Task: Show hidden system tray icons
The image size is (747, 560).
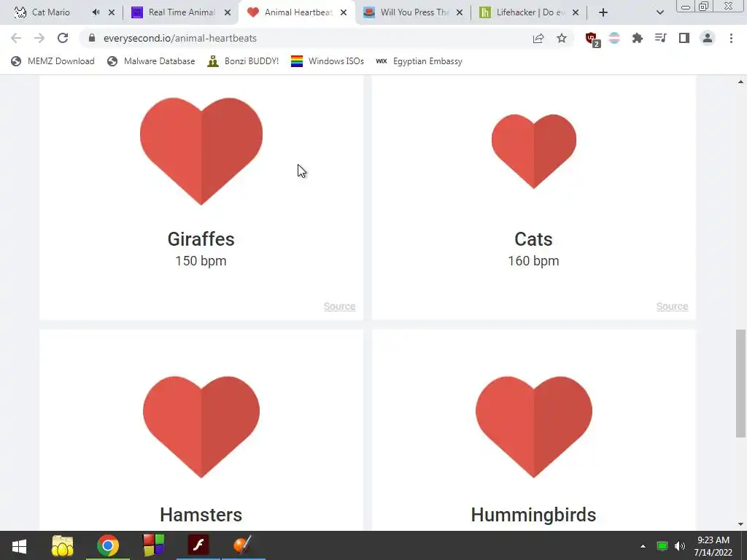Action: (643, 546)
